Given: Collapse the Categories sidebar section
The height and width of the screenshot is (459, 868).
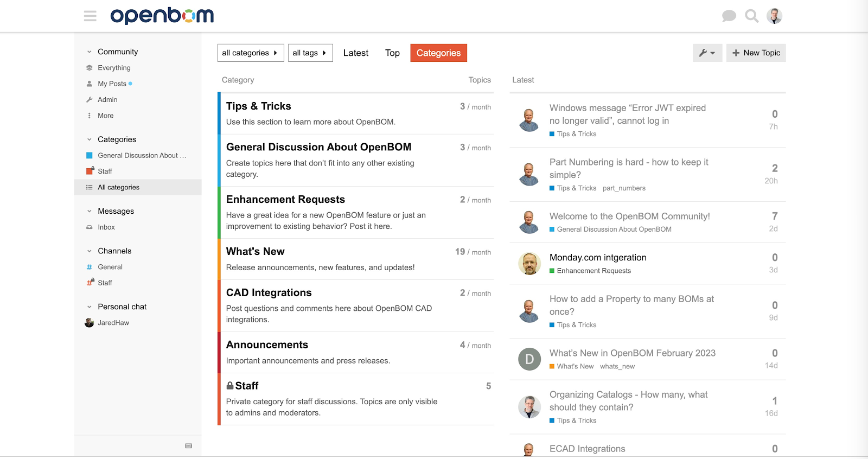Looking at the screenshot, I should pos(90,139).
